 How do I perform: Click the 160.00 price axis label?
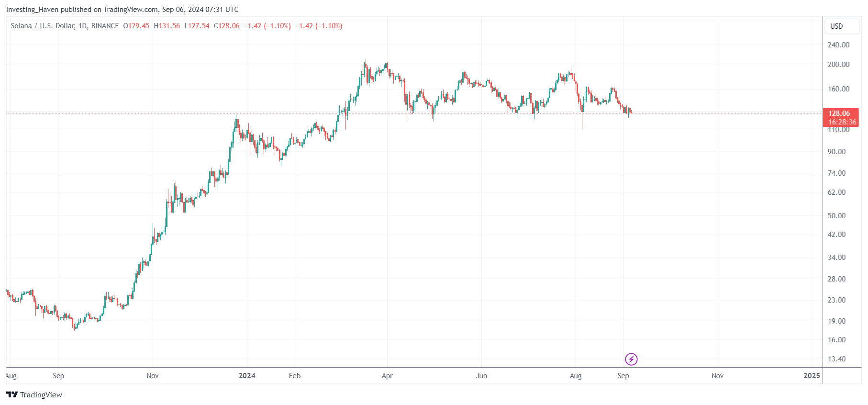(x=838, y=89)
